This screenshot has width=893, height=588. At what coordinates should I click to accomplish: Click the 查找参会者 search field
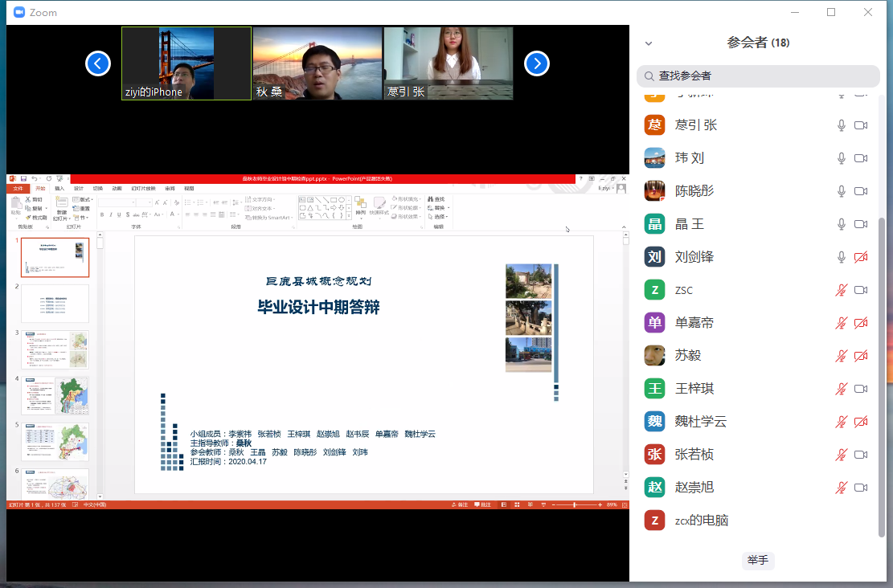758,76
